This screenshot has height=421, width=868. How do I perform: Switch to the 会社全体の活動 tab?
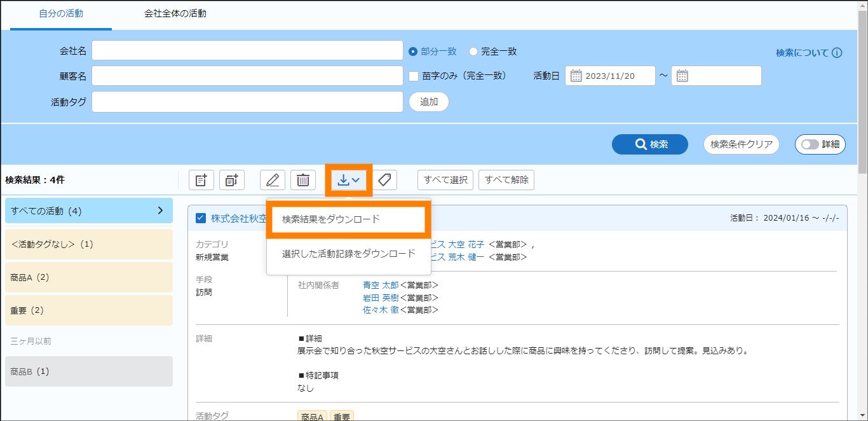tap(175, 13)
